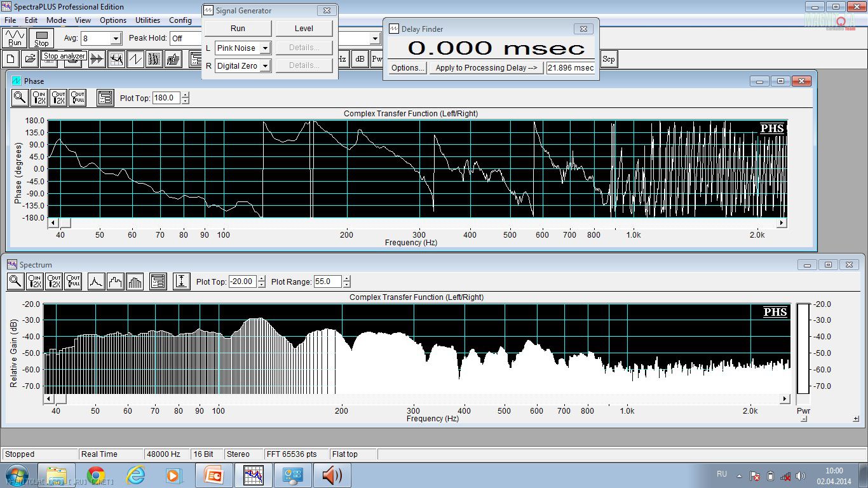Image resolution: width=868 pixels, height=488 pixels.
Task: Select the spectrum view toolbar icon
Action: coord(116,59)
